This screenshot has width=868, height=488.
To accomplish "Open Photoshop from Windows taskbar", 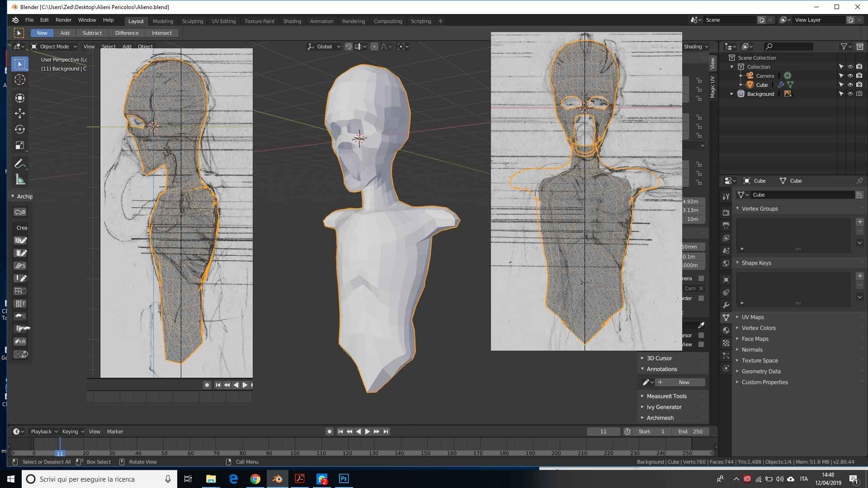I will click(x=344, y=479).
